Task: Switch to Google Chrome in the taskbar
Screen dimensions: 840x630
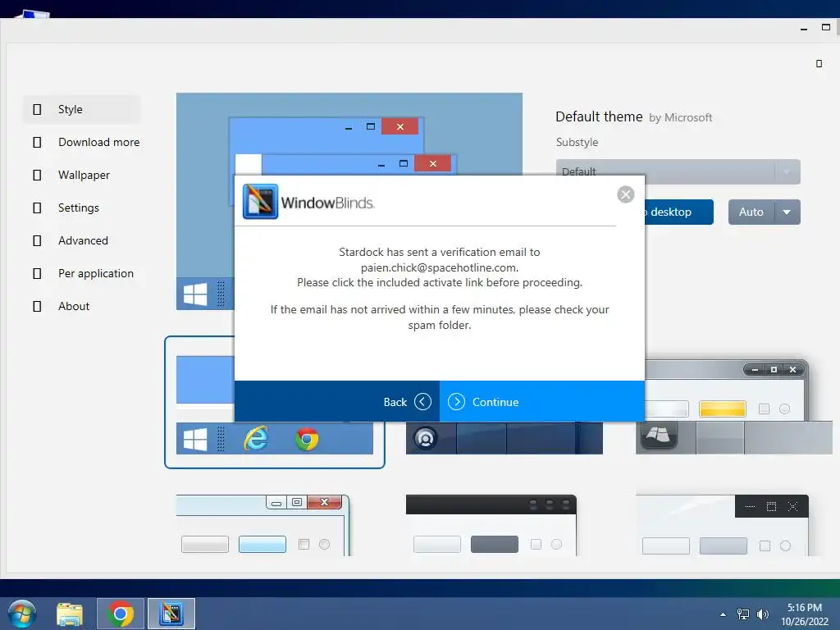Action: 121,614
